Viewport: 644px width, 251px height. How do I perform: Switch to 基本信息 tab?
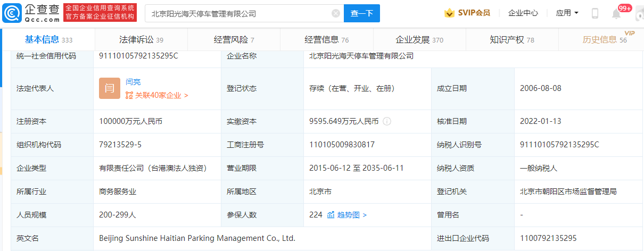pyautogui.click(x=48, y=39)
